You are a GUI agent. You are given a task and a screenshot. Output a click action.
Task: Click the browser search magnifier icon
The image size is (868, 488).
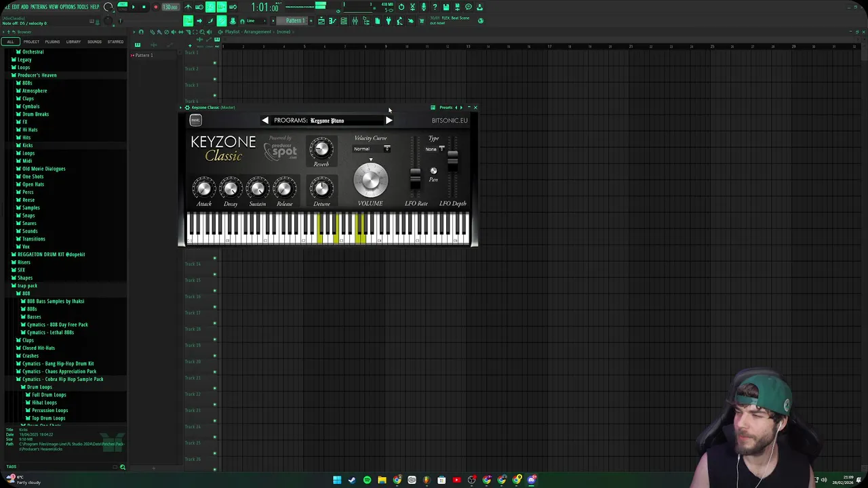coord(123,467)
